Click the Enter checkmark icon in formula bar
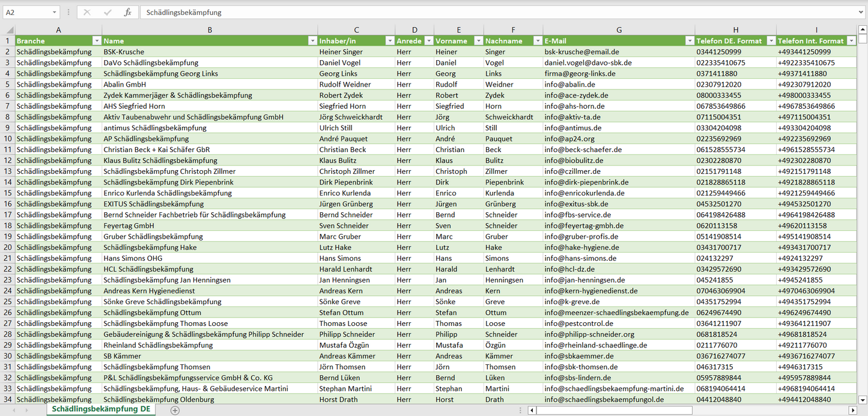The image size is (868, 416). point(108,12)
